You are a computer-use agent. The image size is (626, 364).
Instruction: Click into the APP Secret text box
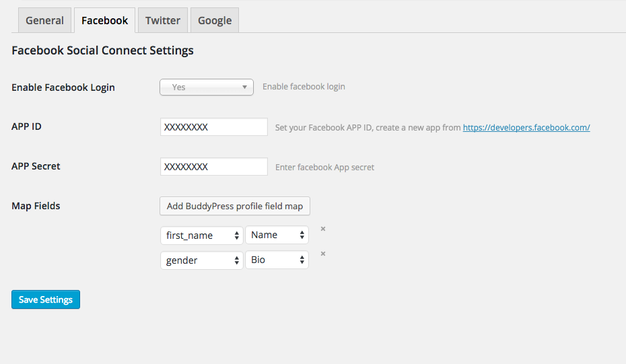(214, 167)
